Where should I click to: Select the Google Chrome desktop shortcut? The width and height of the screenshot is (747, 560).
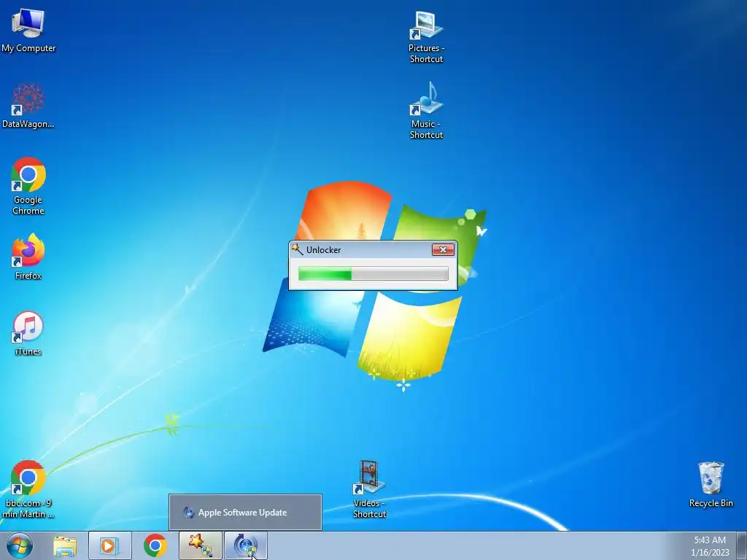(x=28, y=186)
